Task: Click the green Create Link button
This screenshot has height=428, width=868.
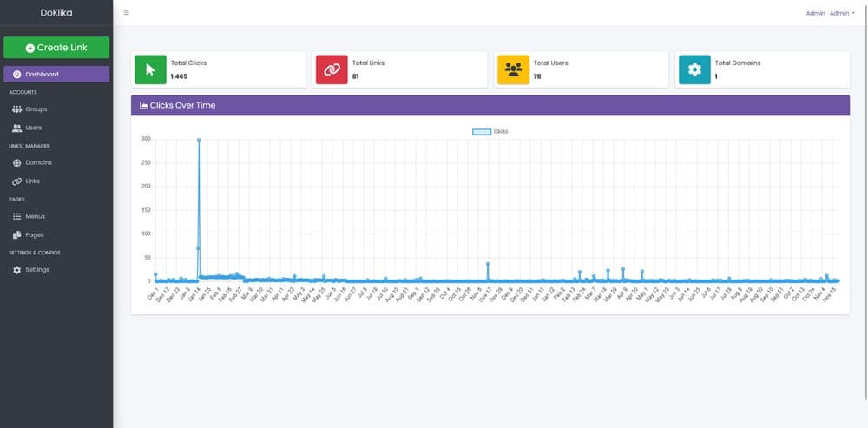Action: point(56,48)
